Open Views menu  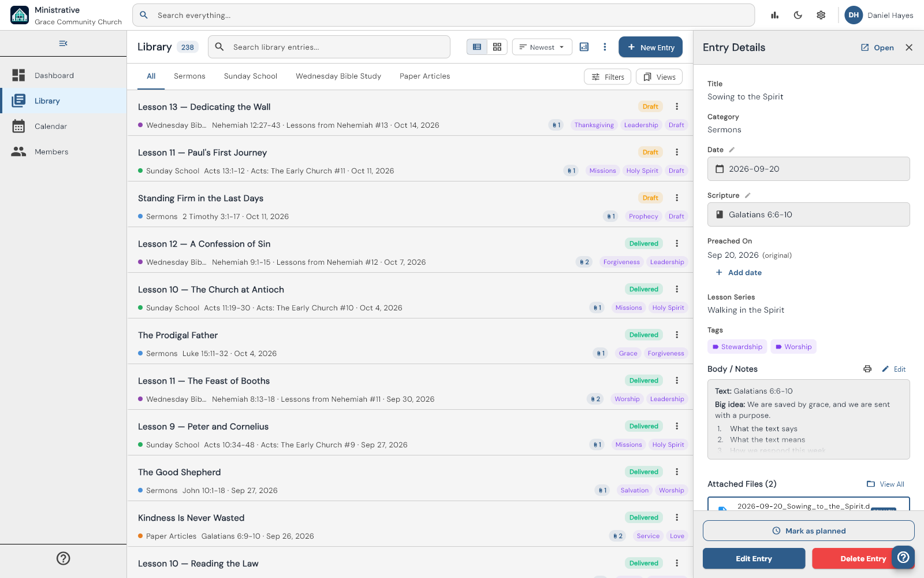(x=659, y=77)
